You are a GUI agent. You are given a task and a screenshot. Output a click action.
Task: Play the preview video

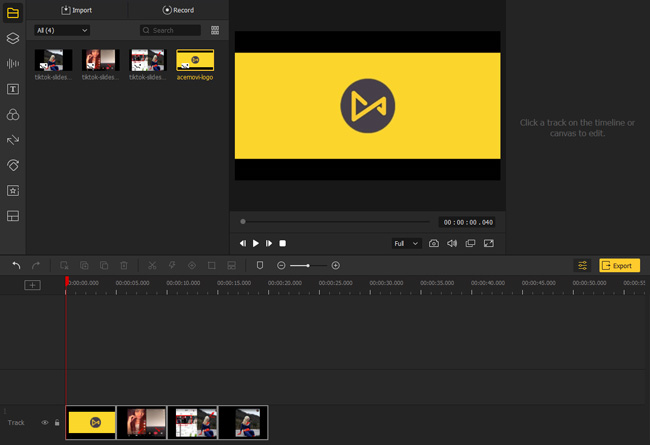click(x=256, y=243)
